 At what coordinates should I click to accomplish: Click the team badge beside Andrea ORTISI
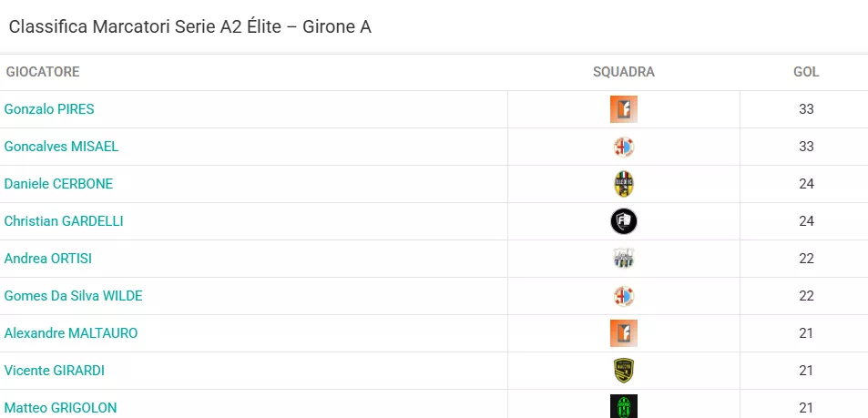click(623, 259)
